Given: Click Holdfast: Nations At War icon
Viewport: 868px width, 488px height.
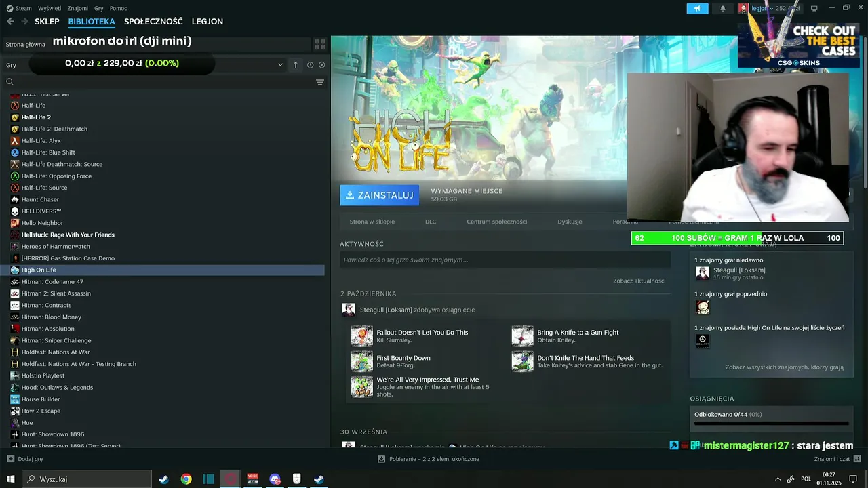Looking at the screenshot, I should (15, 352).
